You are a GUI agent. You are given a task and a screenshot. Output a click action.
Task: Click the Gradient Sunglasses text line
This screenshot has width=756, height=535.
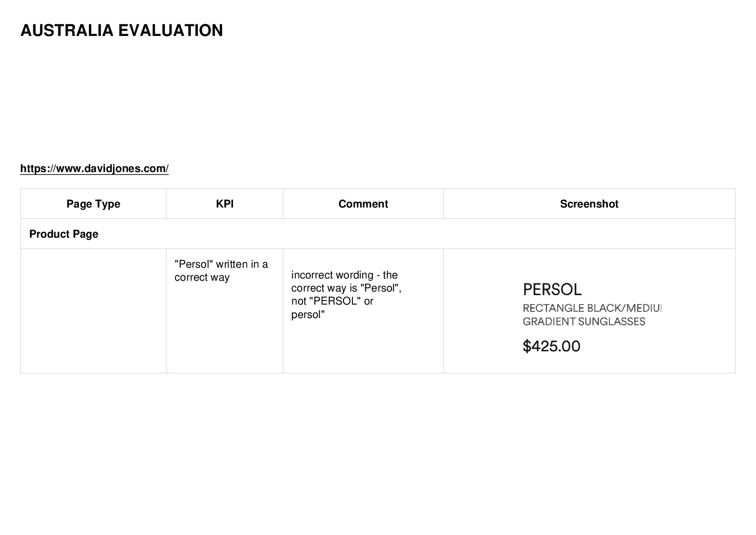(x=584, y=322)
